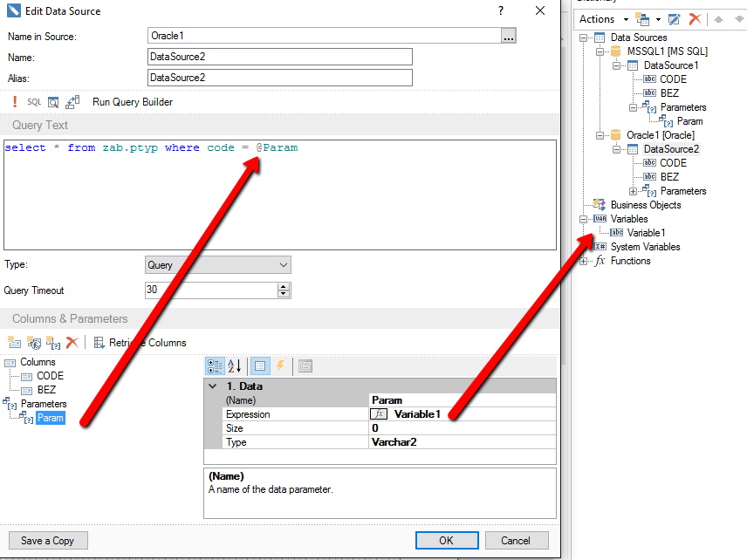Click into the Query Text editor

(279, 195)
